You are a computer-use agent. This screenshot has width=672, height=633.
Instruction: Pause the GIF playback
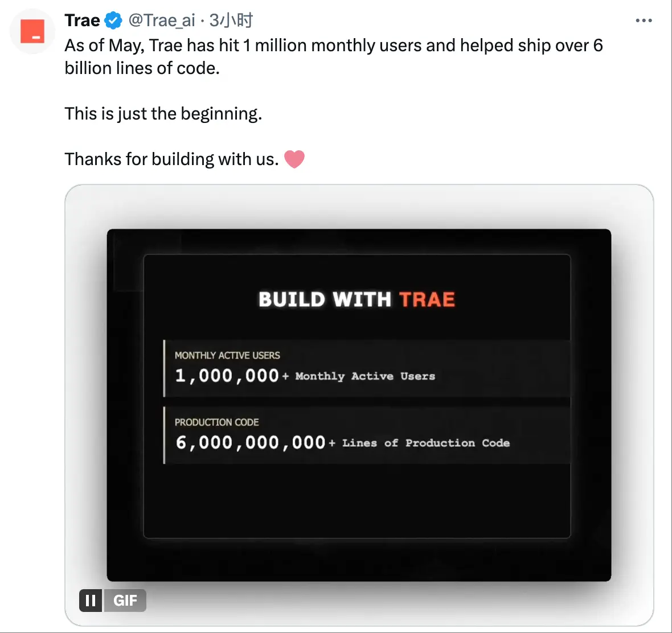point(91,601)
